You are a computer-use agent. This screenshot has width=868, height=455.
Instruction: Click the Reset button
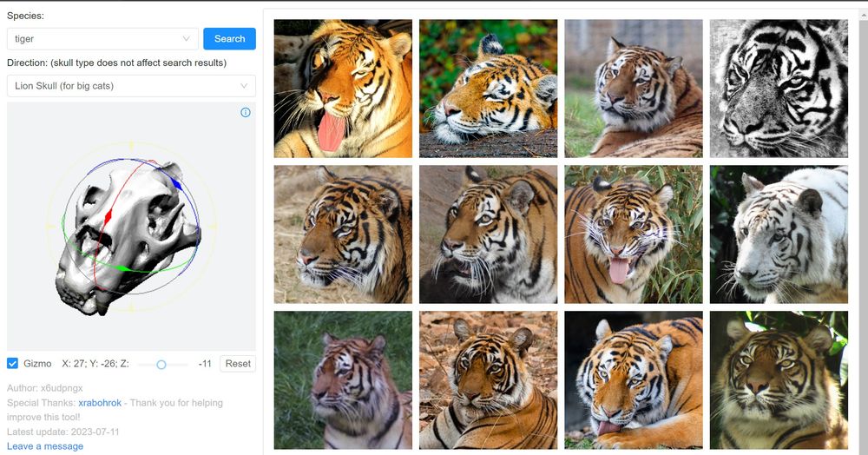[x=238, y=364]
